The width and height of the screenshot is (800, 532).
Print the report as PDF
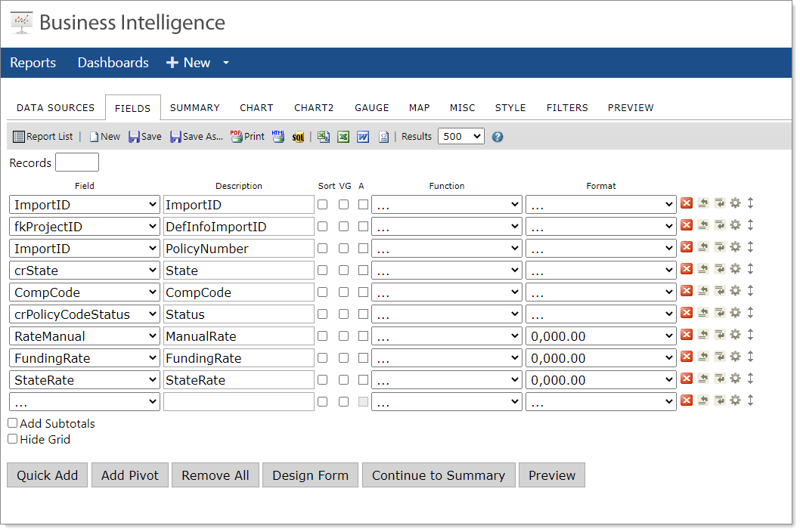click(247, 137)
